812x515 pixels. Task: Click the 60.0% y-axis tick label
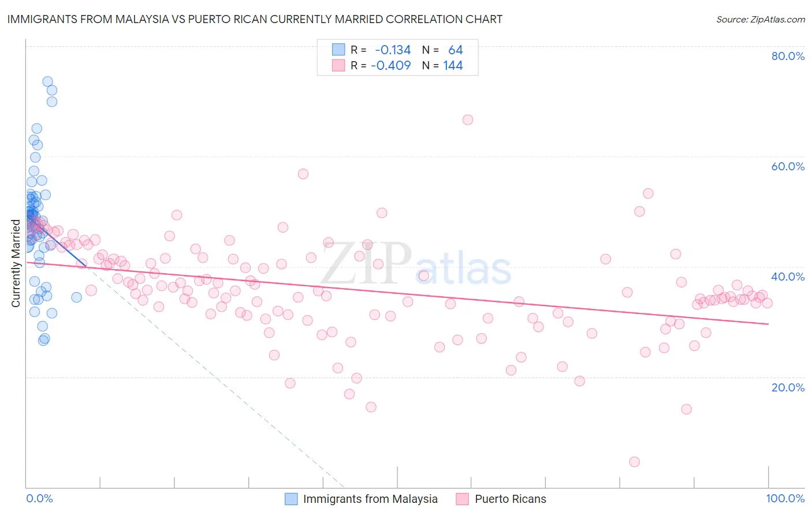pos(788,166)
